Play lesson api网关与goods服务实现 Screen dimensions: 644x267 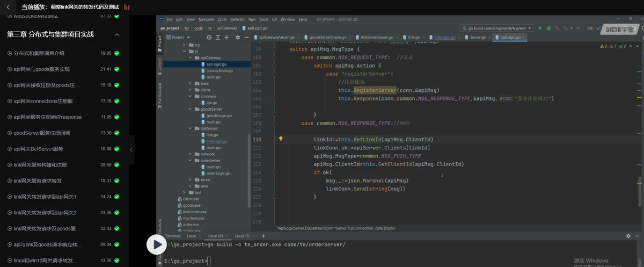click(x=42, y=69)
